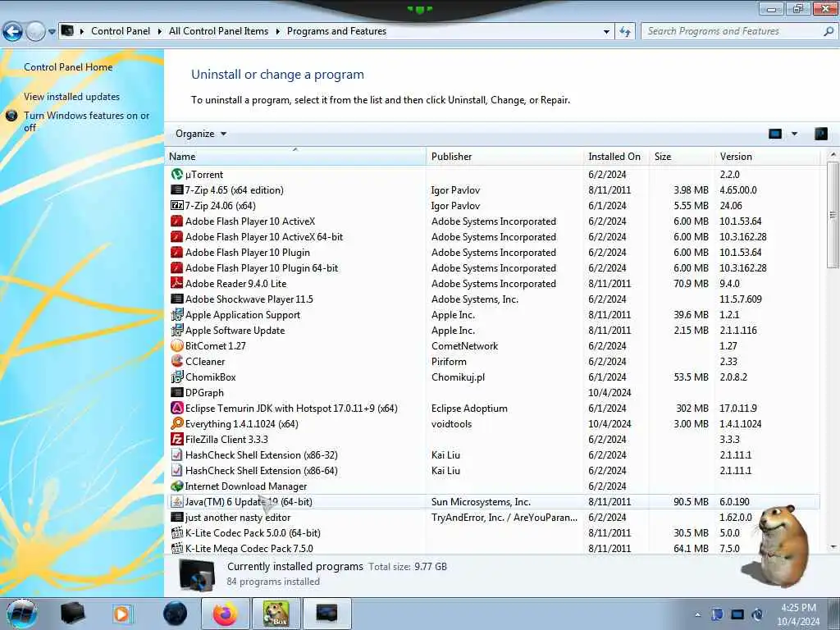Click the change view icon
Screen dimensions: 840x630
(x=775, y=134)
